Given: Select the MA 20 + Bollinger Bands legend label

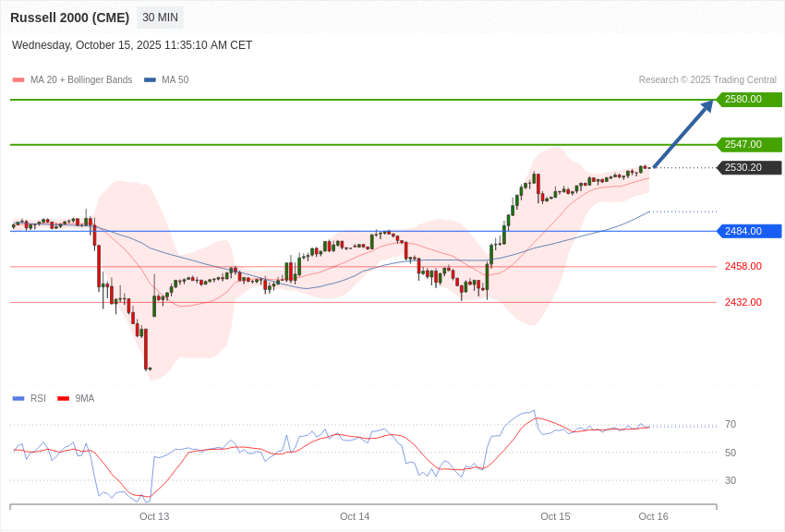Looking at the screenshot, I should [x=81, y=80].
